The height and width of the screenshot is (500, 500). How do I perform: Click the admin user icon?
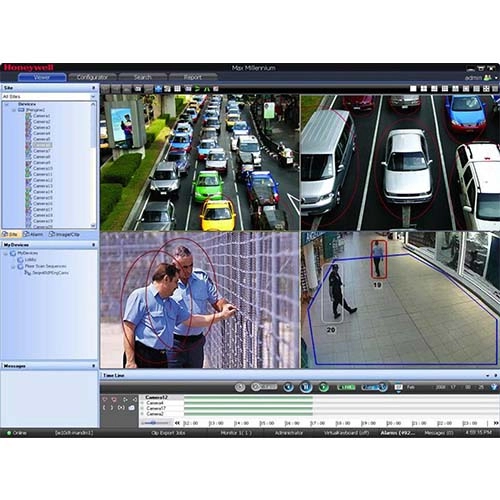click(487, 78)
